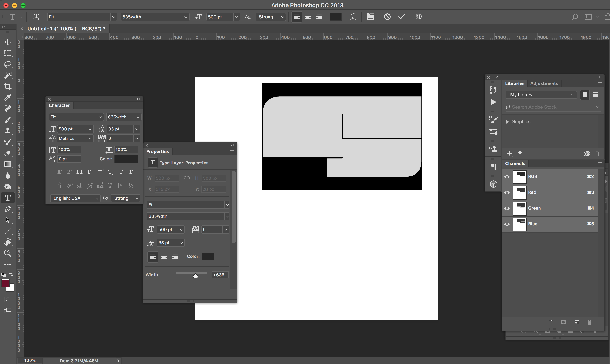Delete selected channel with trash button

tap(589, 322)
